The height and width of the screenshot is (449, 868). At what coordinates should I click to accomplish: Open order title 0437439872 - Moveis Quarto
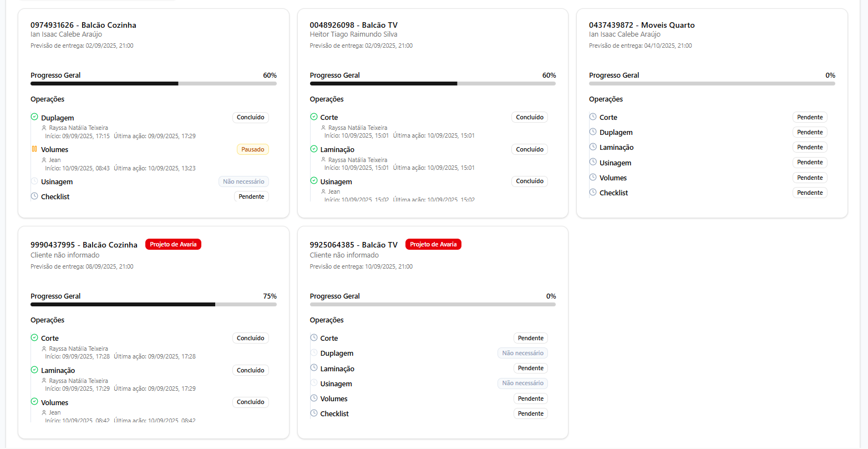click(x=641, y=25)
